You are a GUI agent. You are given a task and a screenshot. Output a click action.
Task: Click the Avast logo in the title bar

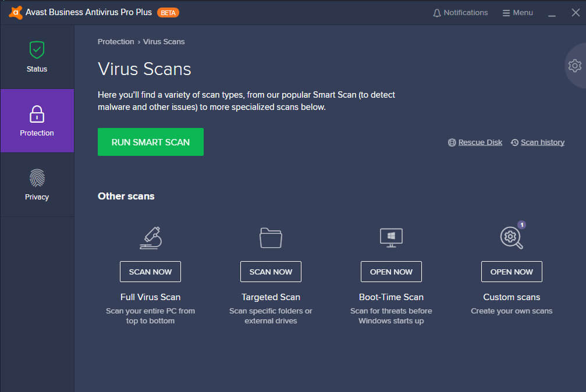tap(15, 12)
